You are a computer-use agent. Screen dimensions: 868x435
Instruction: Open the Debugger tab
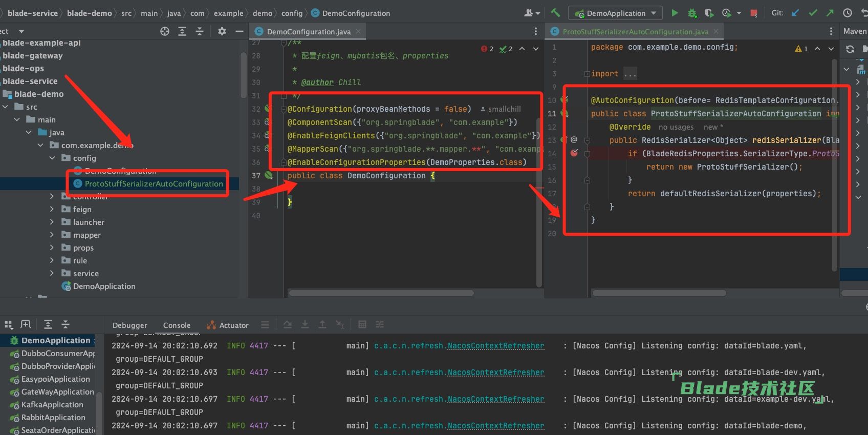point(129,325)
